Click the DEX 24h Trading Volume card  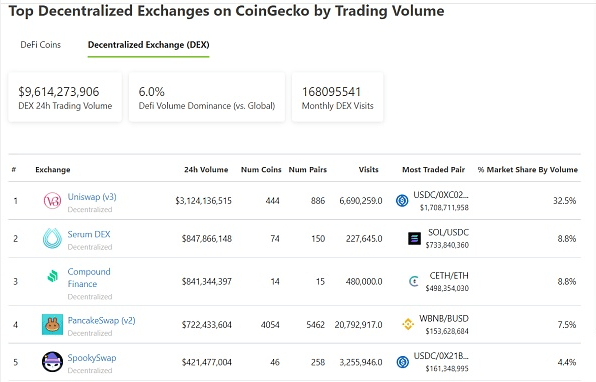pyautogui.click(x=65, y=97)
